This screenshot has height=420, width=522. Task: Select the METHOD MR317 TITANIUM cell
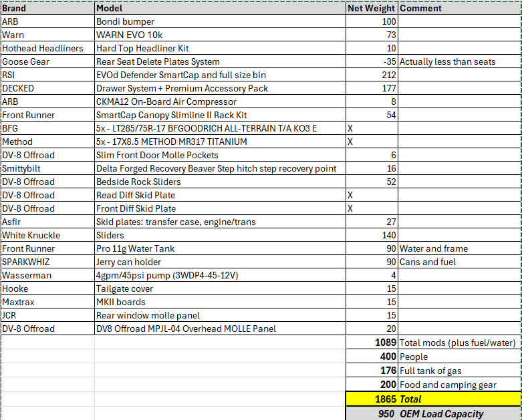(x=220, y=142)
